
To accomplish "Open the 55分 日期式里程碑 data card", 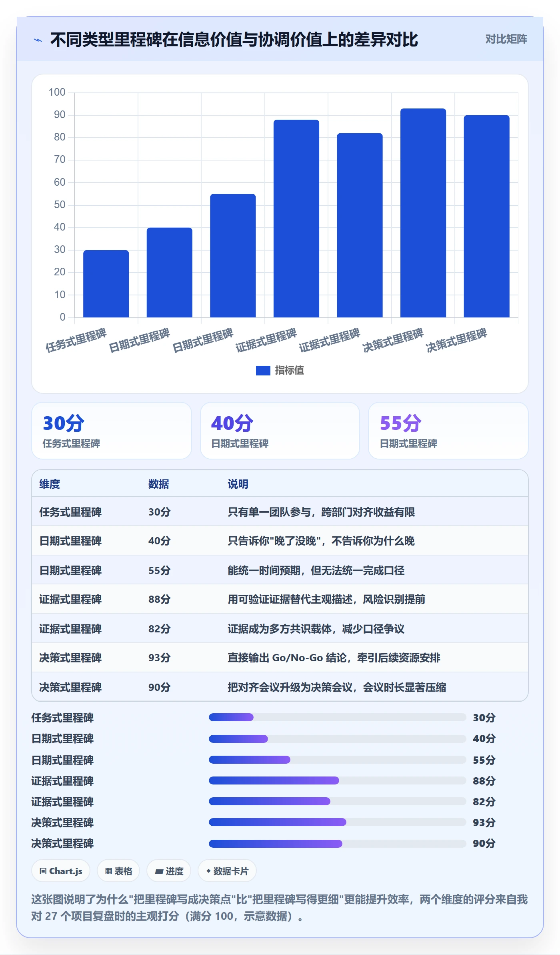I will click(x=448, y=431).
